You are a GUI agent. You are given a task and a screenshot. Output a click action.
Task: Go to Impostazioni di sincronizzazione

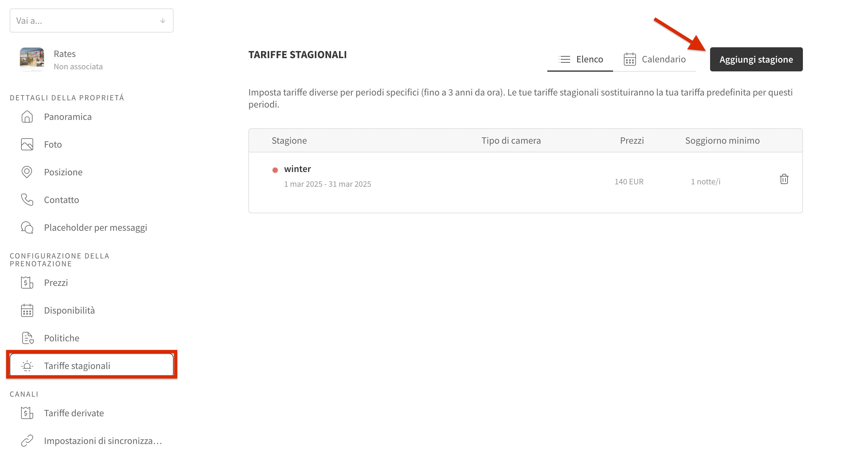click(x=103, y=441)
